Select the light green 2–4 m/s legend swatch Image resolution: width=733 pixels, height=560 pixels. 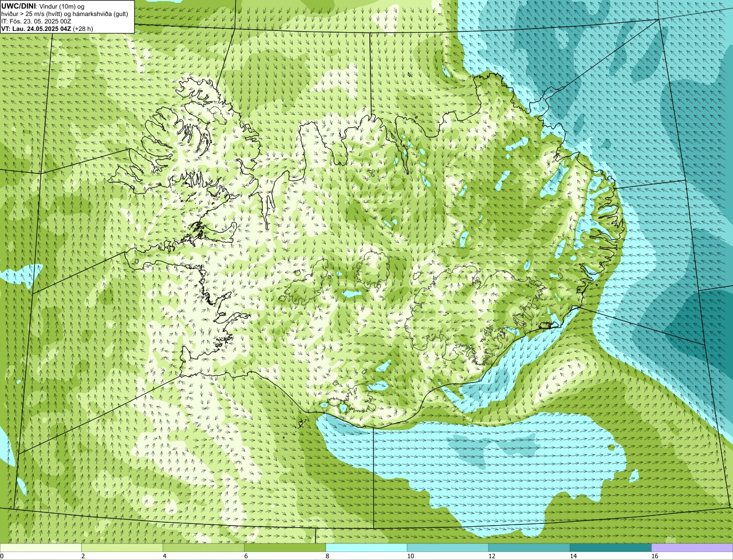pos(122,548)
